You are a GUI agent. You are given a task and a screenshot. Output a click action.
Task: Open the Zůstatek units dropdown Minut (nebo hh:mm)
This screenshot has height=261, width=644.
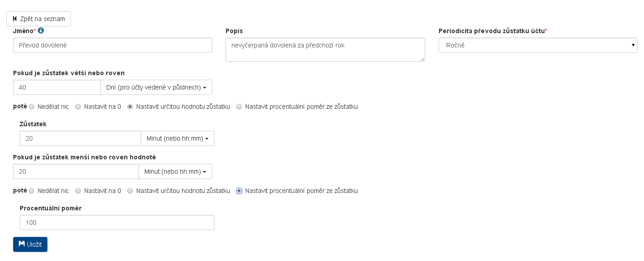tap(177, 139)
